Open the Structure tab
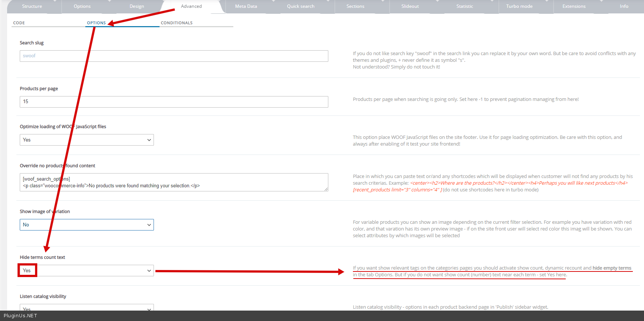This screenshot has height=321, width=644. (32, 6)
